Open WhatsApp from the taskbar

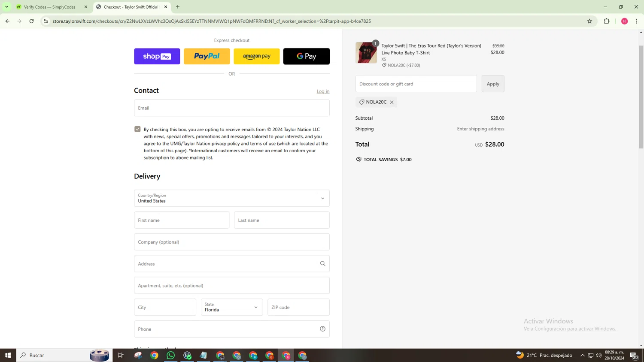point(170,355)
